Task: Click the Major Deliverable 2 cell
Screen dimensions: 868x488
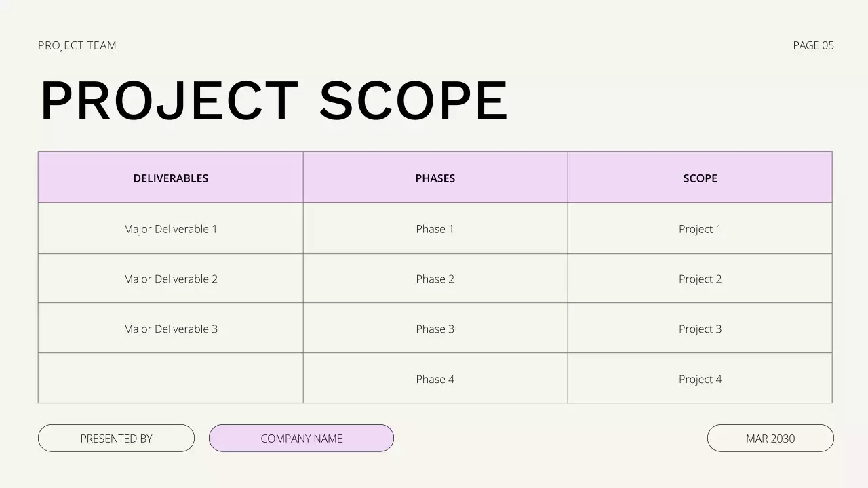Action: pos(171,279)
